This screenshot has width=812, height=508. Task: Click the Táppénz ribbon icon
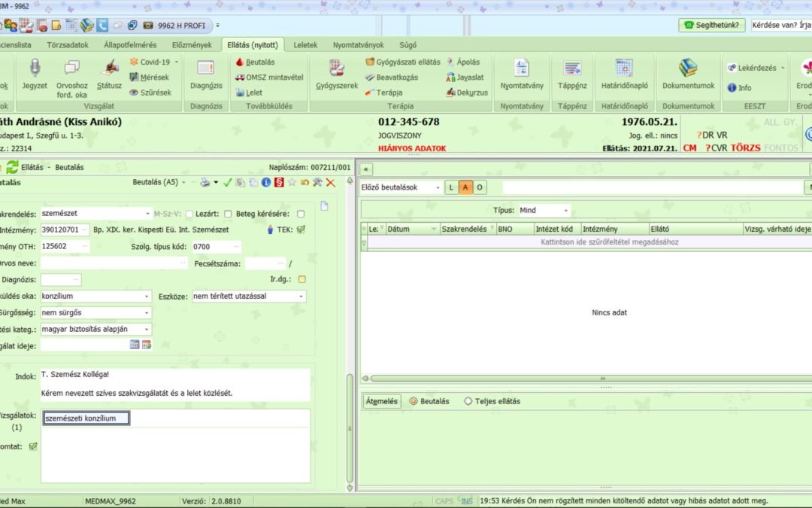572,69
